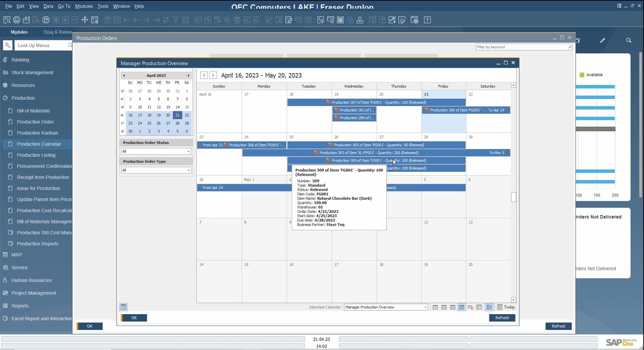
Task: Open Production Order Type dropdown
Action: coord(156,170)
